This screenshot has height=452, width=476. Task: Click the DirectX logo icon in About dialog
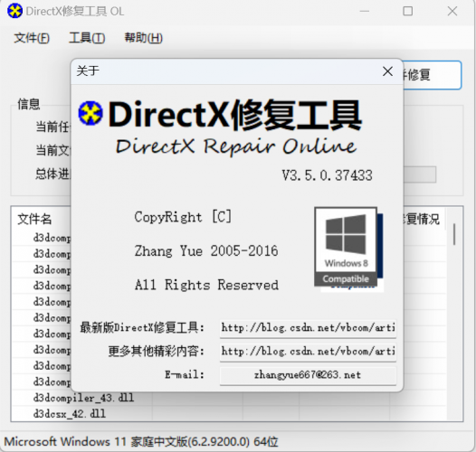[x=90, y=114]
